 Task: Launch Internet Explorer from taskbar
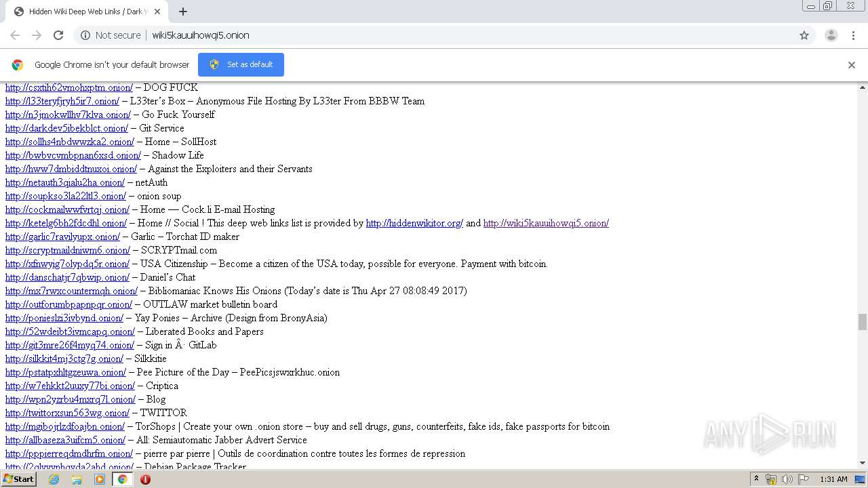54,479
